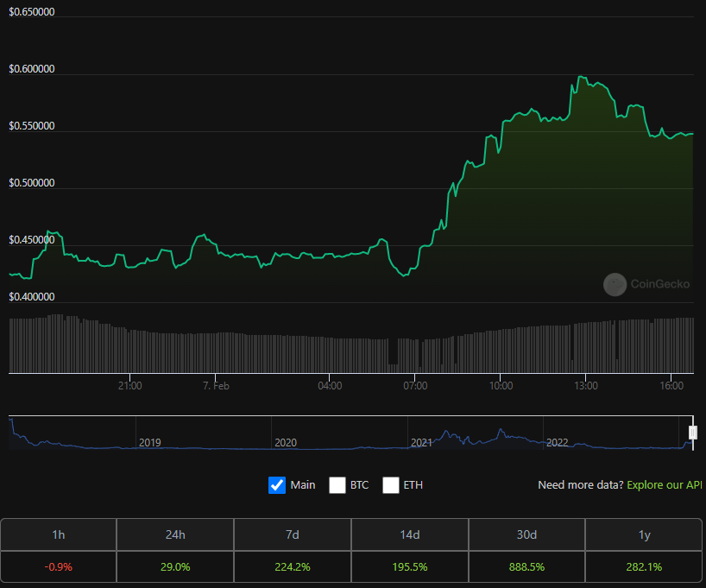Click the 7. Feb date label on axis
The image size is (706, 588).
point(216,386)
